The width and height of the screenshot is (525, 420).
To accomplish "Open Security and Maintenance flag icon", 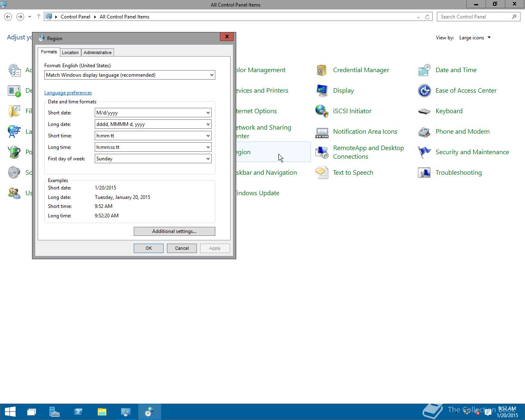I will pos(425,152).
